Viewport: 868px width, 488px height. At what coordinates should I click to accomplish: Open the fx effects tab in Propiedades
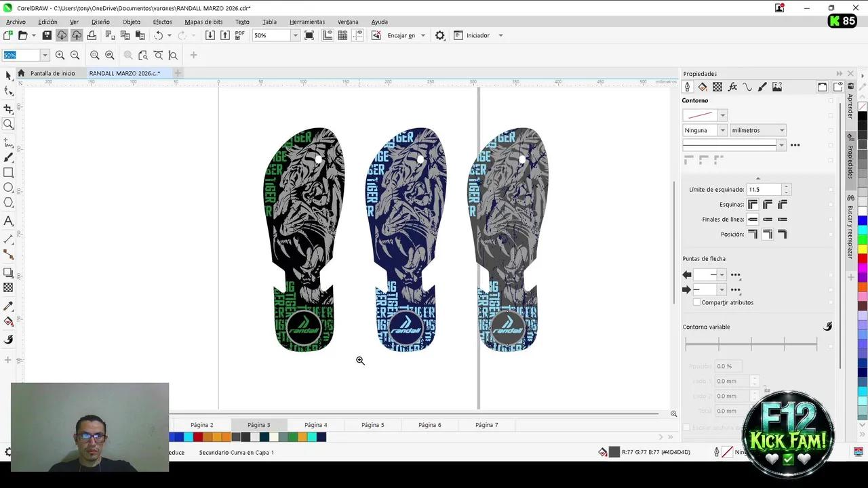(x=732, y=87)
